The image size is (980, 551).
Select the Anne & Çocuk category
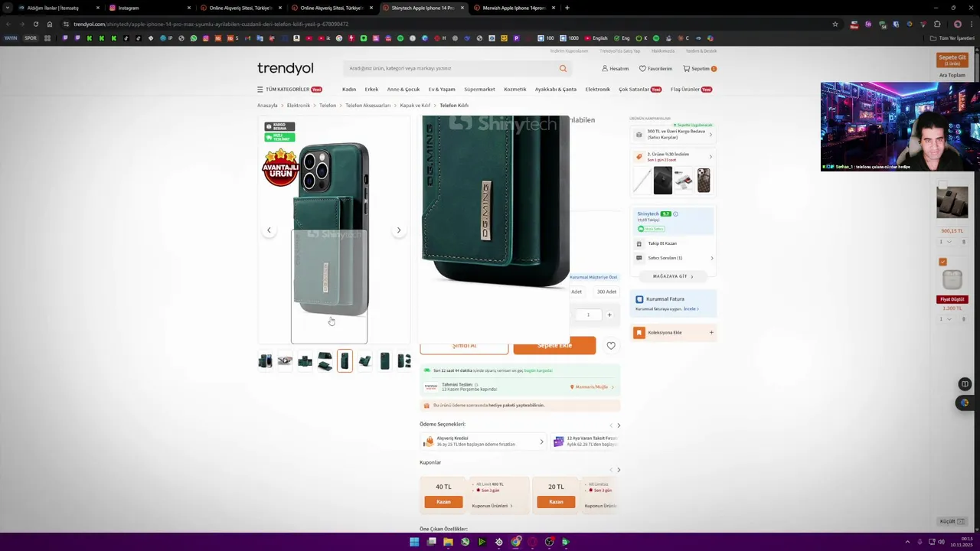click(x=403, y=90)
